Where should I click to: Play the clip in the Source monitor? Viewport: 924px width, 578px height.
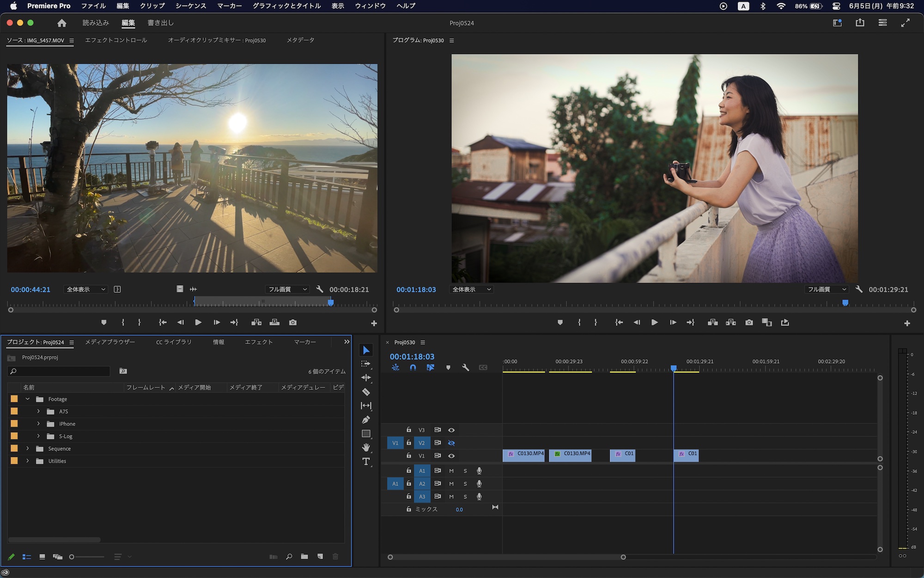pos(198,322)
